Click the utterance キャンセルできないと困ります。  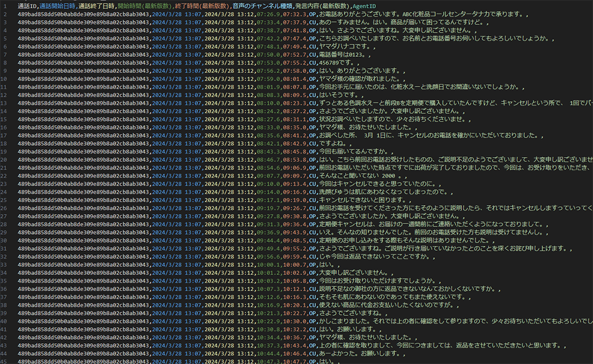coord(363,200)
